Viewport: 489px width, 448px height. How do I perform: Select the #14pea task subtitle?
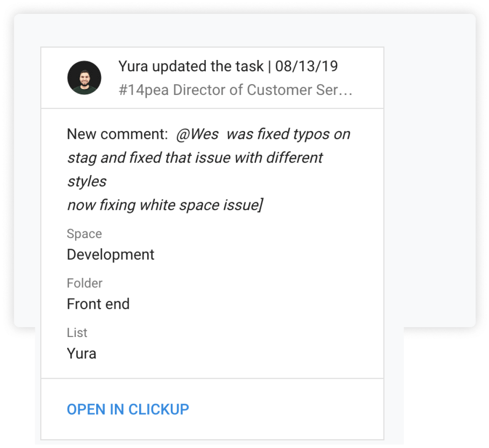[x=144, y=90]
